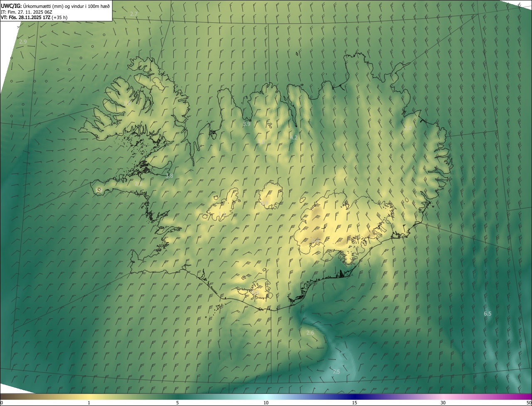Select the '6.5' value label in the southeast sea

pyautogui.click(x=488, y=314)
